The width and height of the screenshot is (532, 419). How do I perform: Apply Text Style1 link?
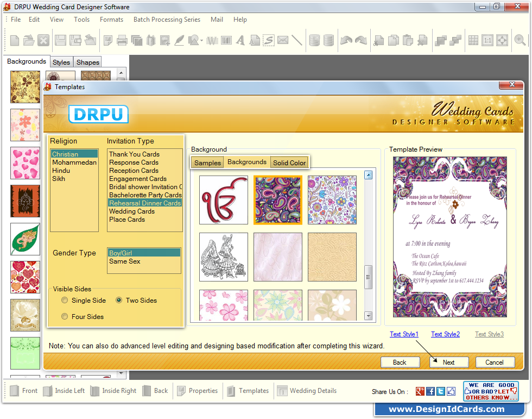[x=404, y=334]
